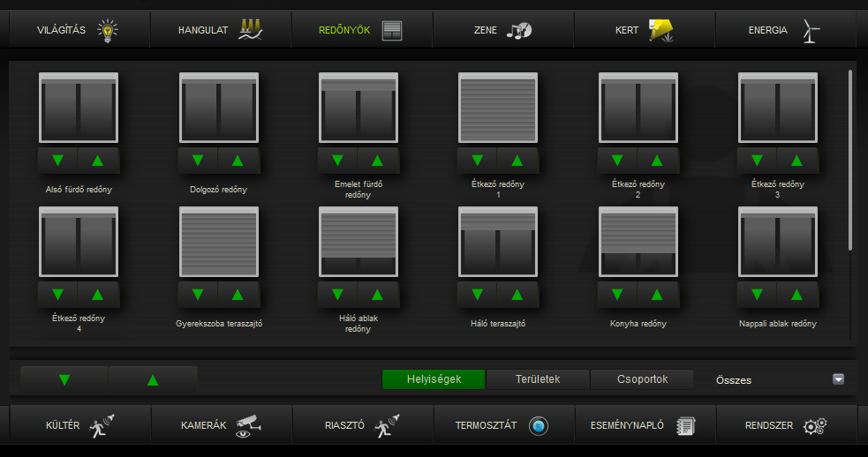The height and width of the screenshot is (457, 868).
Task: Raise all shutters with bottom up arrow
Action: (x=153, y=379)
